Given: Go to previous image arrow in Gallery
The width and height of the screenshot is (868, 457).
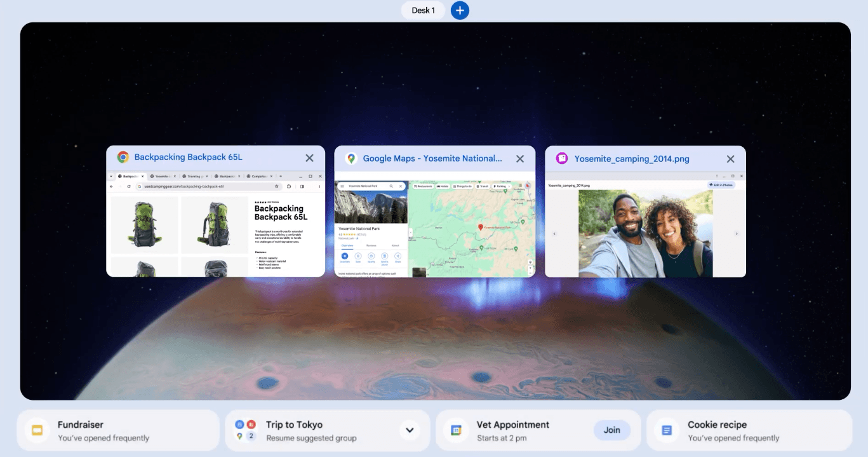Looking at the screenshot, I should pos(554,234).
